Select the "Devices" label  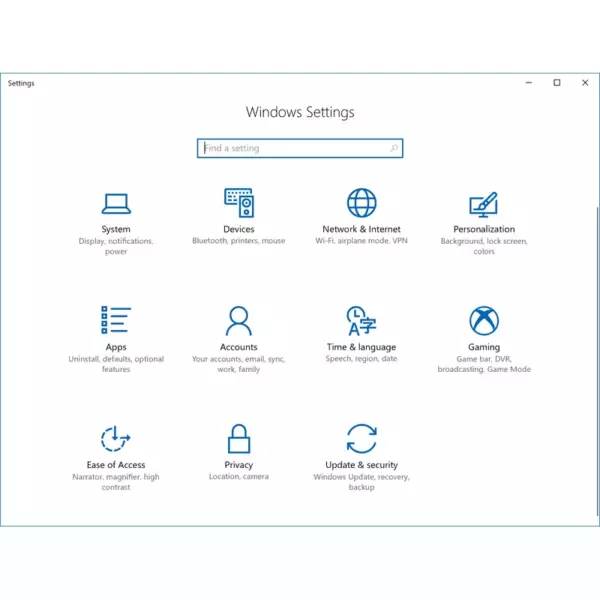(x=239, y=229)
